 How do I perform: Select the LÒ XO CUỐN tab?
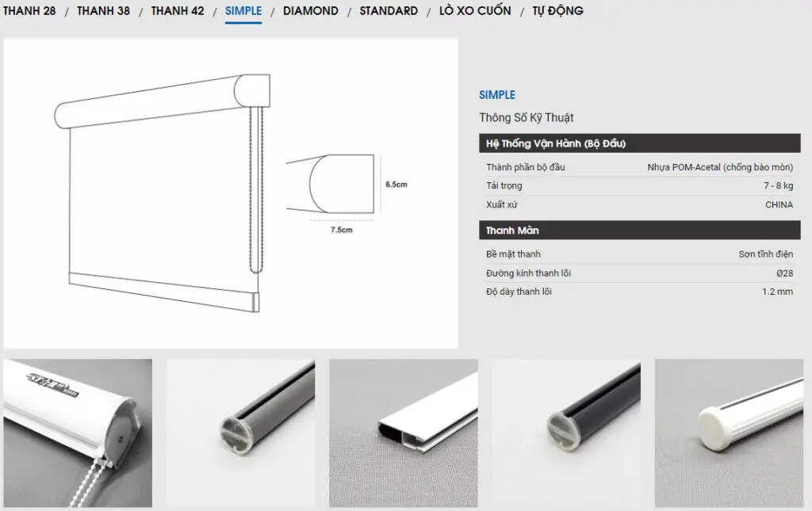(475, 11)
